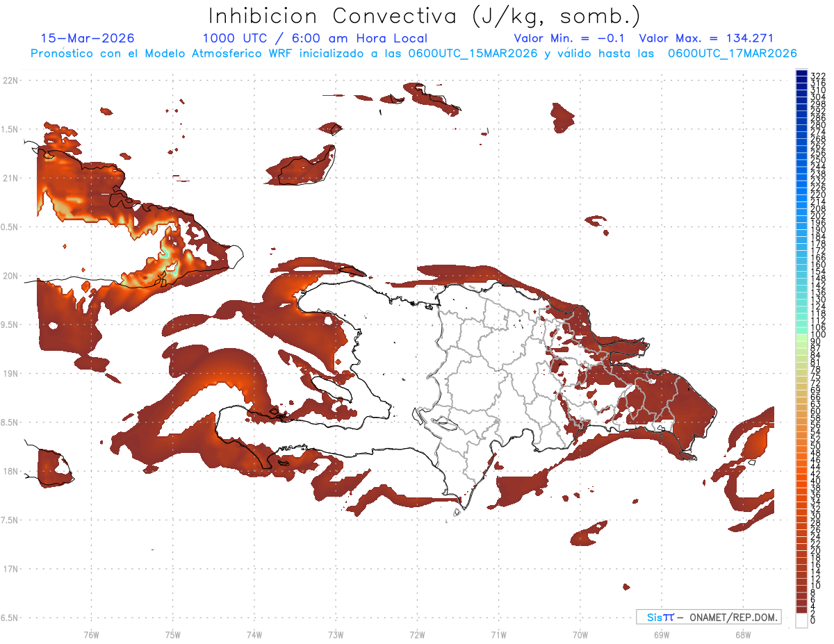The height and width of the screenshot is (644, 834).
Task: Click the '0600UTC_15MAR2026' initialization time
Action: pos(473,53)
